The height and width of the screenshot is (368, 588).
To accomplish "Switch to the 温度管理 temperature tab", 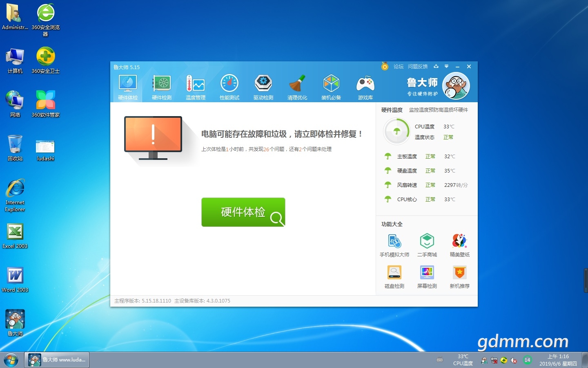I will click(196, 87).
